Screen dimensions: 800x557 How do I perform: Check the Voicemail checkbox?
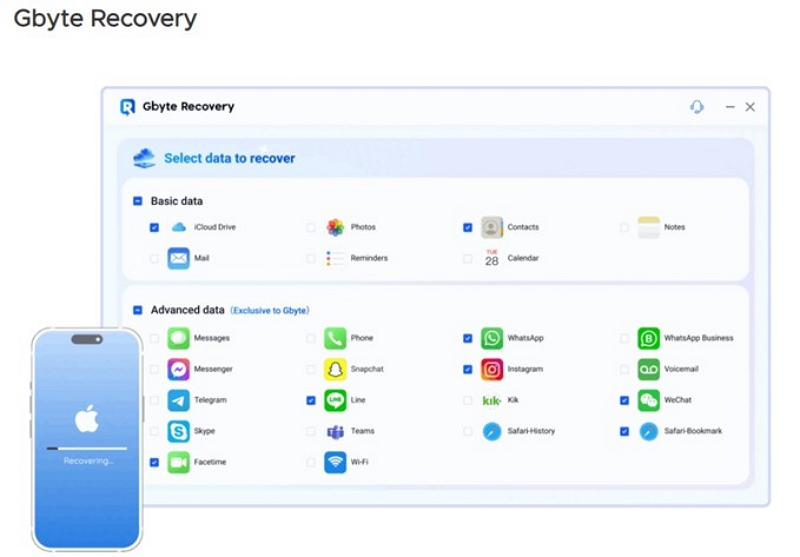pyautogui.click(x=624, y=369)
